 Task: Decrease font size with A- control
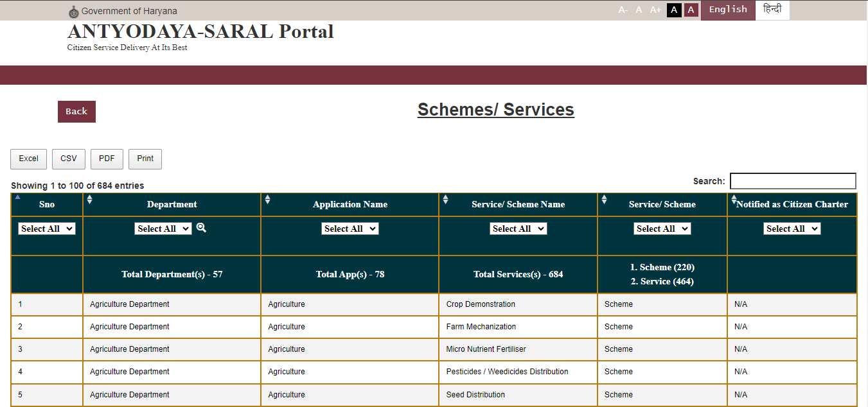[x=623, y=10]
